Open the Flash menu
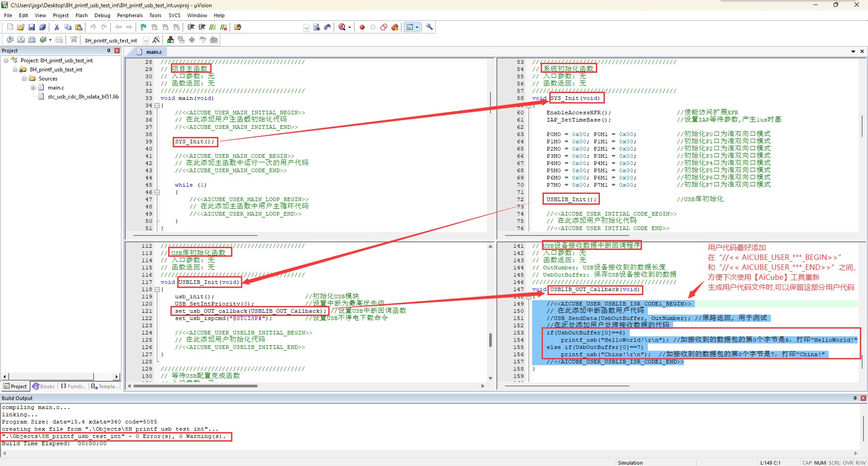Screen dimensions: 868x466 click(81, 15)
